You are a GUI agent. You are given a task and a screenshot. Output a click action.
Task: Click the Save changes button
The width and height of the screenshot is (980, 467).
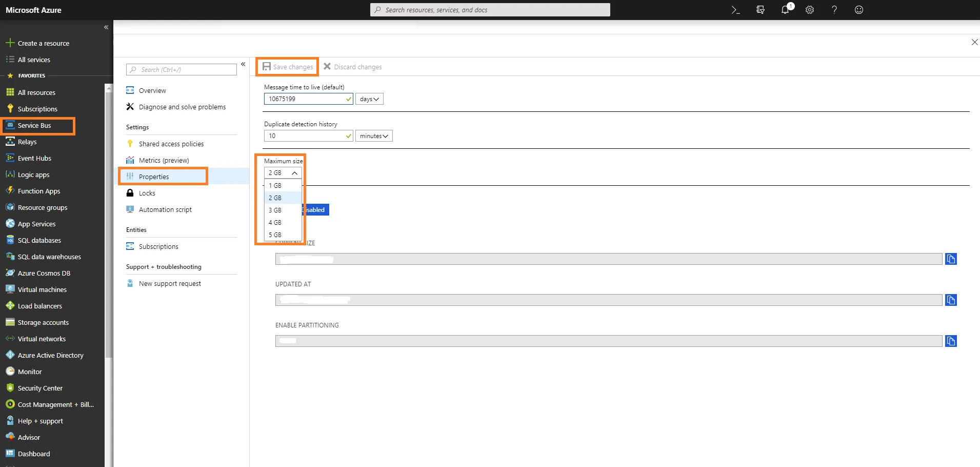click(288, 67)
